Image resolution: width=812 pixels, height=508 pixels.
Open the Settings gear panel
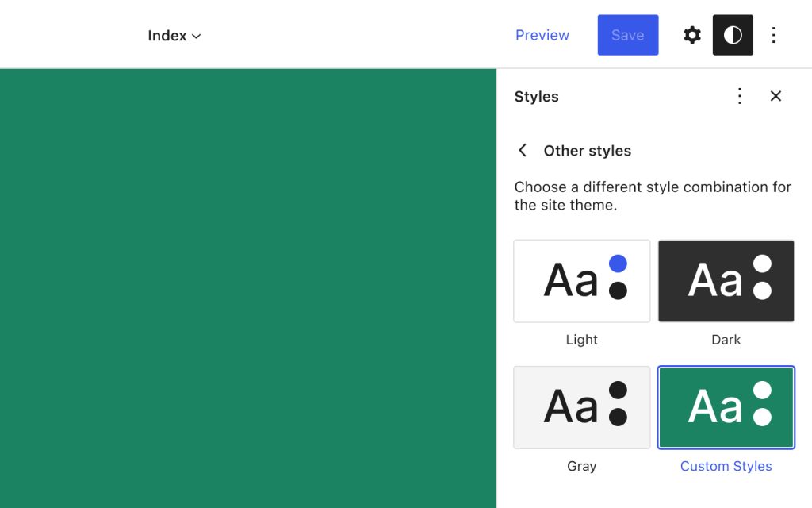692,35
